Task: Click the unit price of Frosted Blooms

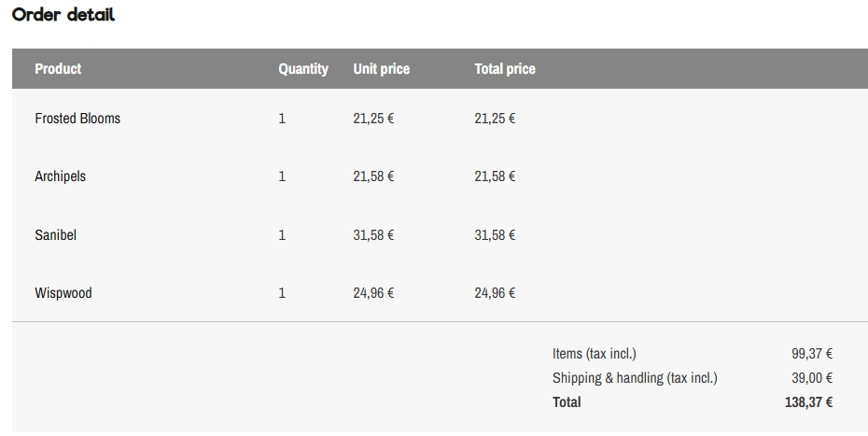Action: point(373,119)
